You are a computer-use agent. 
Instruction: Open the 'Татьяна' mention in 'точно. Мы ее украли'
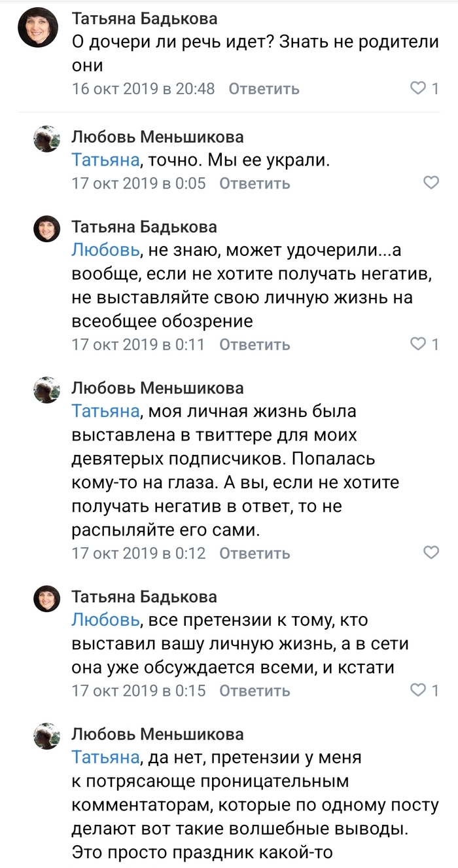pyautogui.click(x=105, y=160)
